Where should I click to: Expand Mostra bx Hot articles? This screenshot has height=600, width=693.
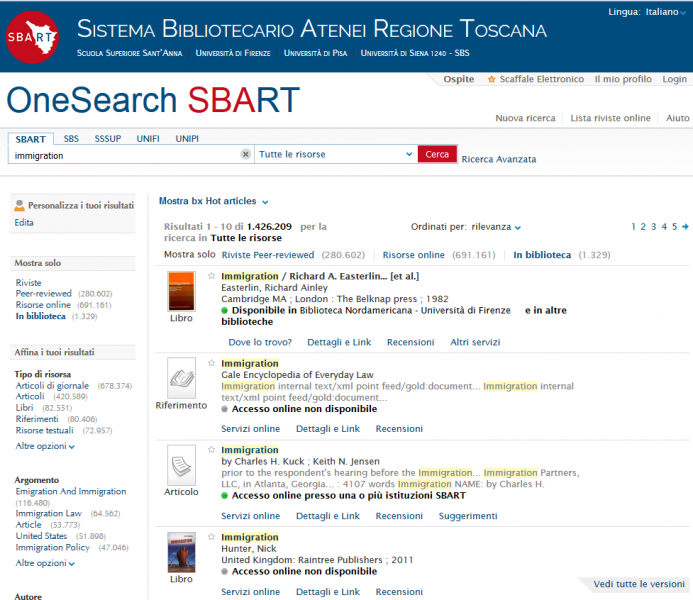[214, 202]
